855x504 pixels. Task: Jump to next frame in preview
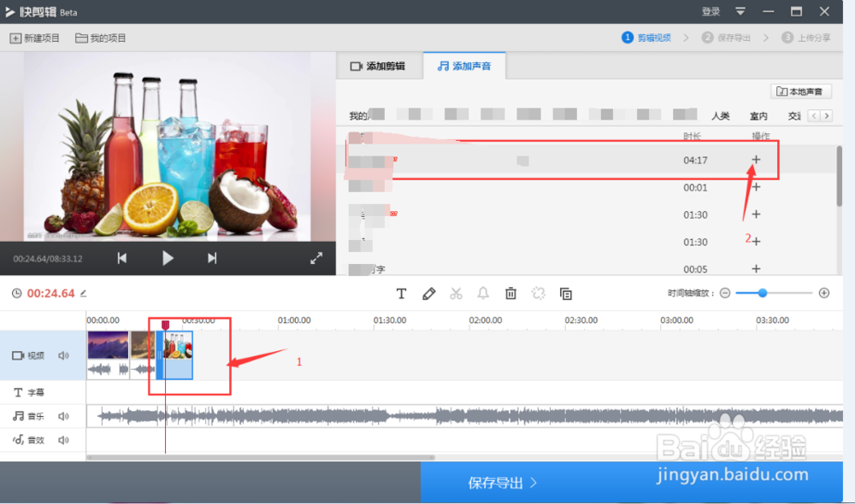pyautogui.click(x=212, y=258)
